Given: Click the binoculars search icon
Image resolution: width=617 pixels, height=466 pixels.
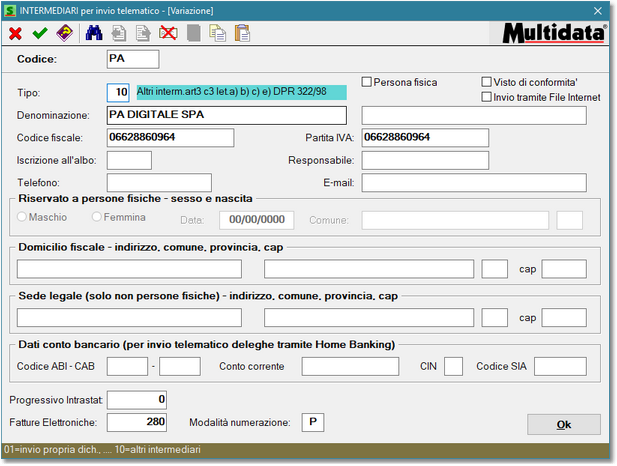Looking at the screenshot, I should (94, 33).
